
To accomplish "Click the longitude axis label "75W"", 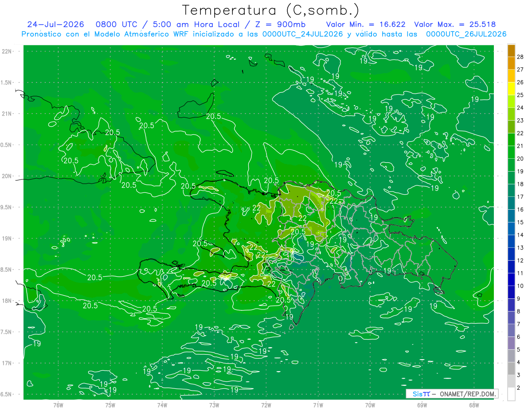I will tap(110, 405).
